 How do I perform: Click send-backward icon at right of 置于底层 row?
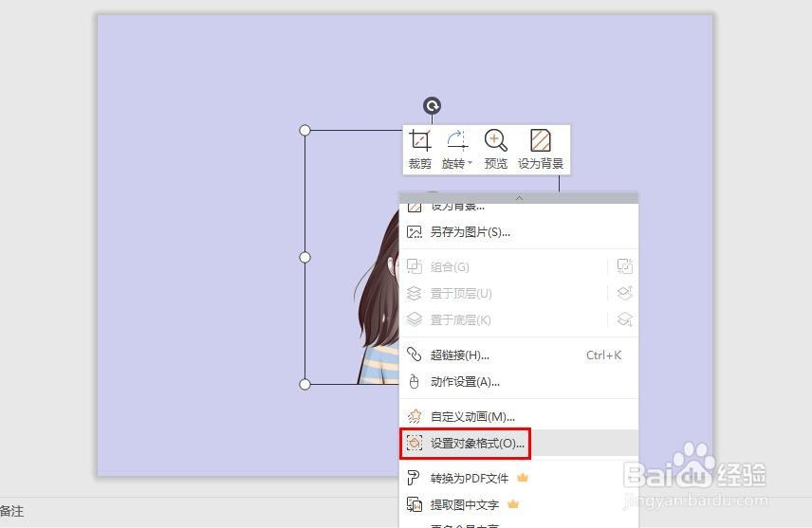pos(625,319)
